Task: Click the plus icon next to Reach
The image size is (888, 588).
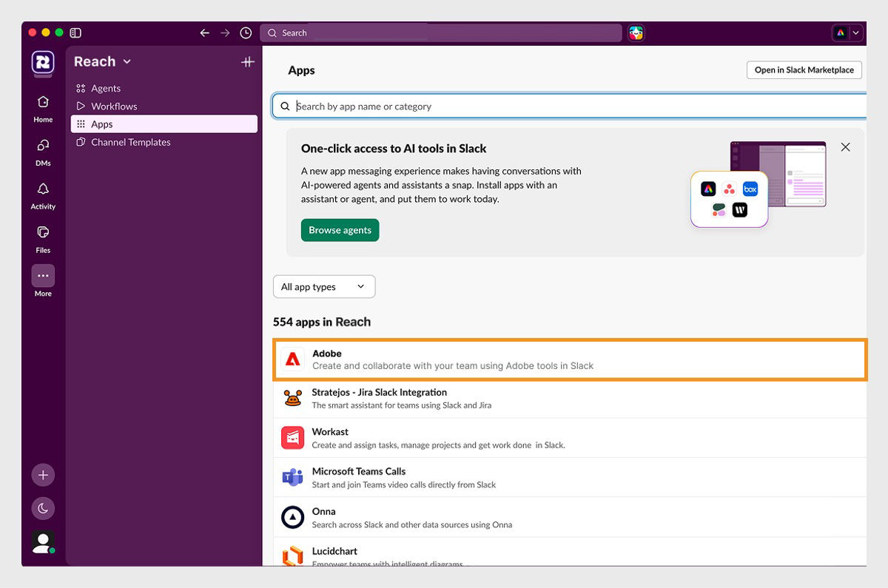Action: pos(248,62)
